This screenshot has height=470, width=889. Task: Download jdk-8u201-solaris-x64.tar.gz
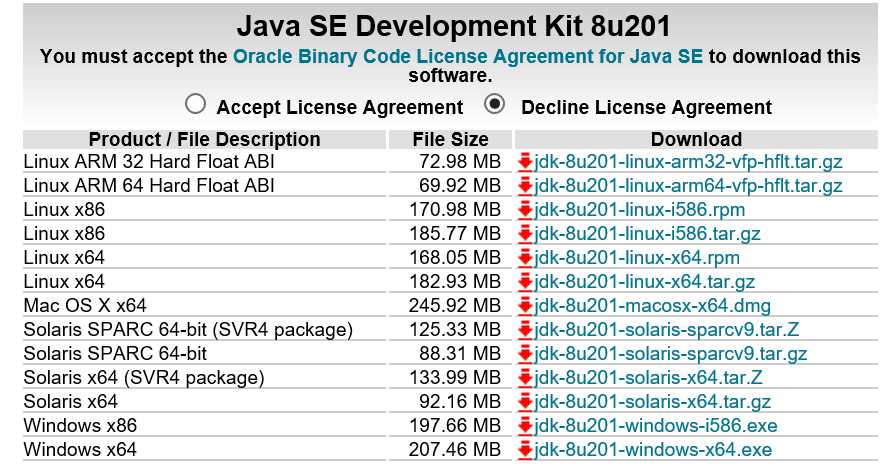[652, 402]
